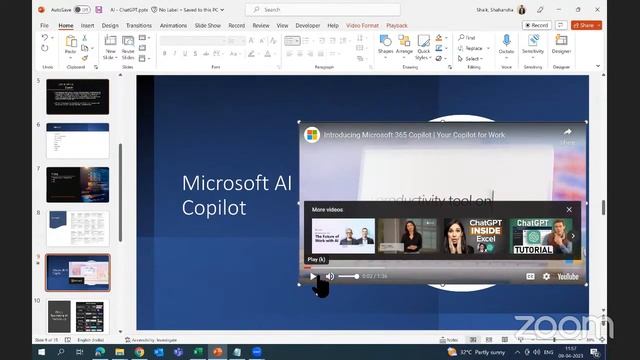Image resolution: width=640 pixels, height=360 pixels.
Task: Open the video settings gear
Action: coord(546,276)
